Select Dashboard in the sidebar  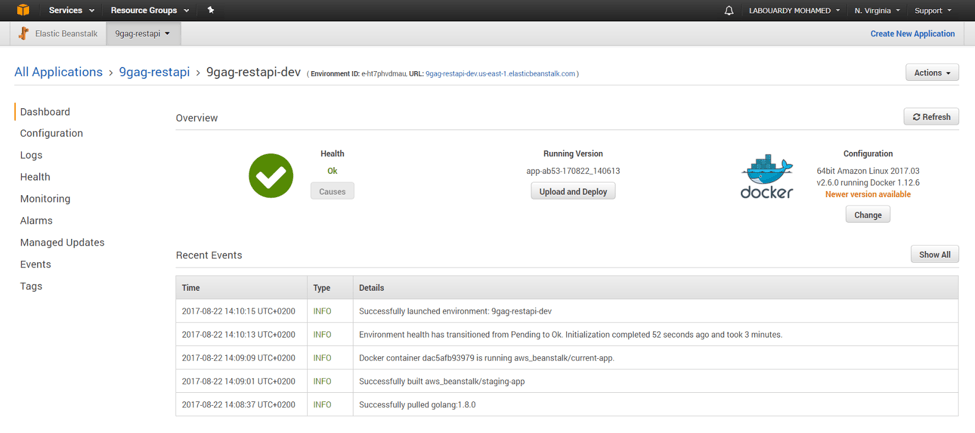pos(45,112)
